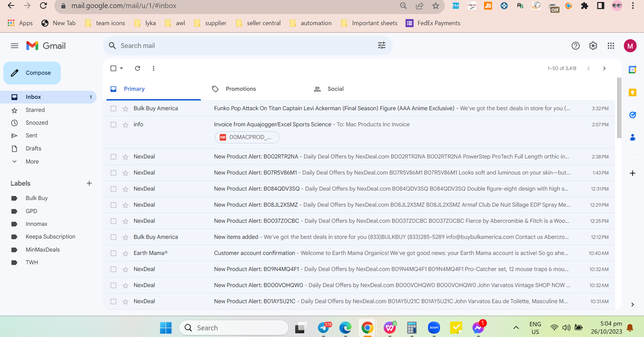Screen dimensions: 644x337
Task: Open the lyka bookmarks folder
Action: [x=145, y=23]
